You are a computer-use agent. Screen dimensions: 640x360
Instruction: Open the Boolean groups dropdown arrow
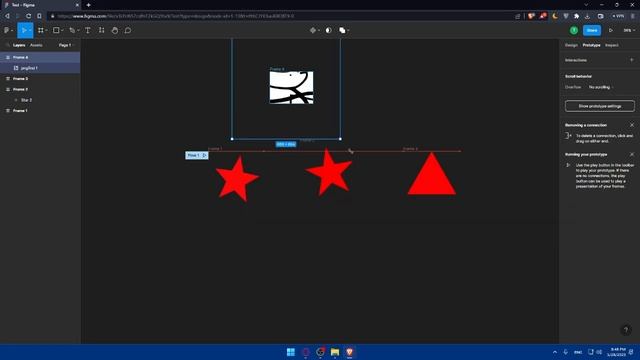pos(348,31)
